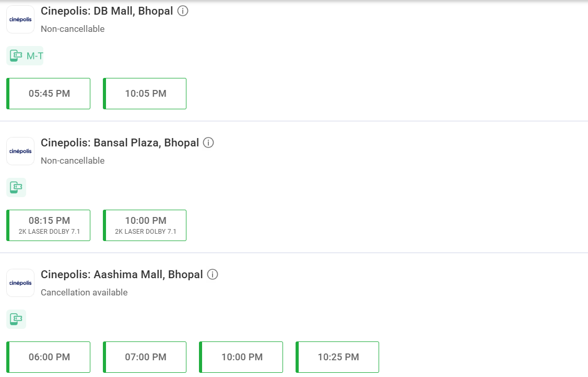Viewport: 588px width, 377px height.
Task: Click the Cinepolis logo beside Bansal Plaza
Action: [20, 151]
